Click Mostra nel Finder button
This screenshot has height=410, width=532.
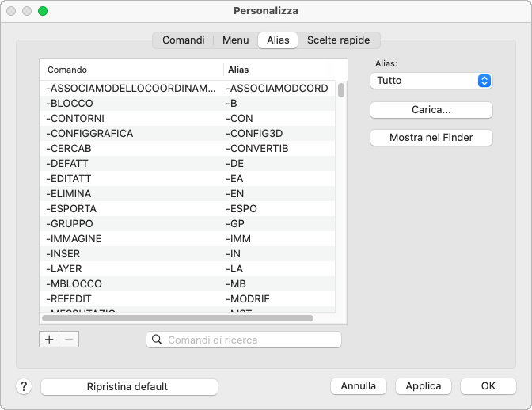pos(431,138)
